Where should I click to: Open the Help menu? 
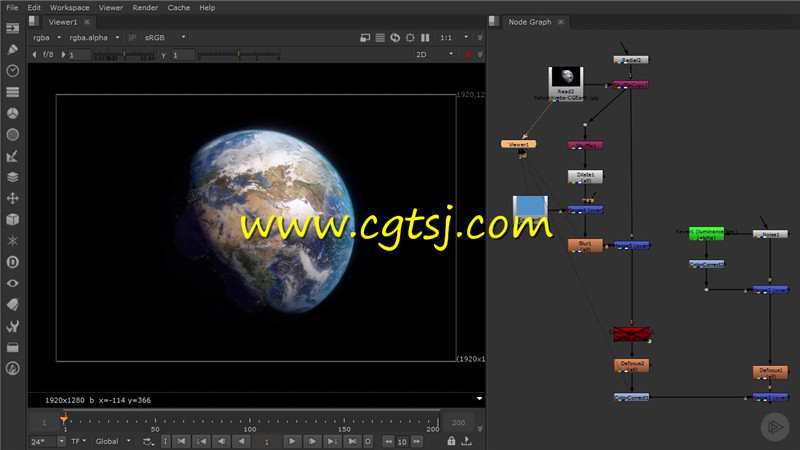pos(207,8)
